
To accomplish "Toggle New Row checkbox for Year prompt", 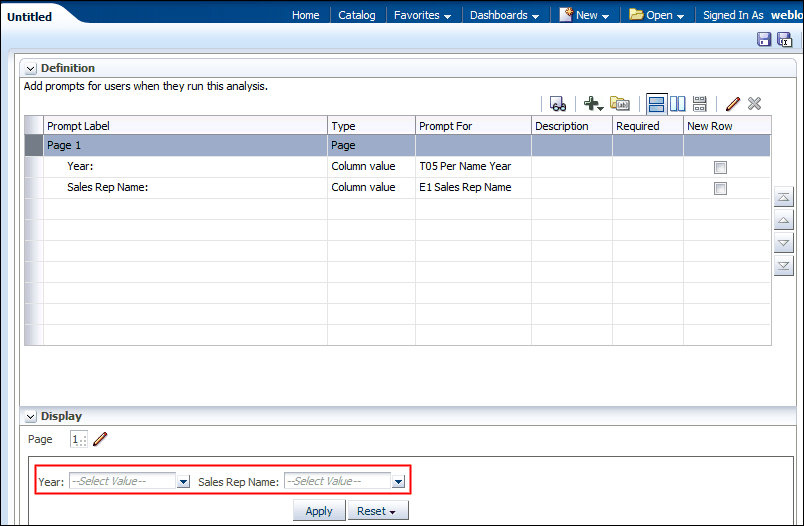I will point(720,167).
